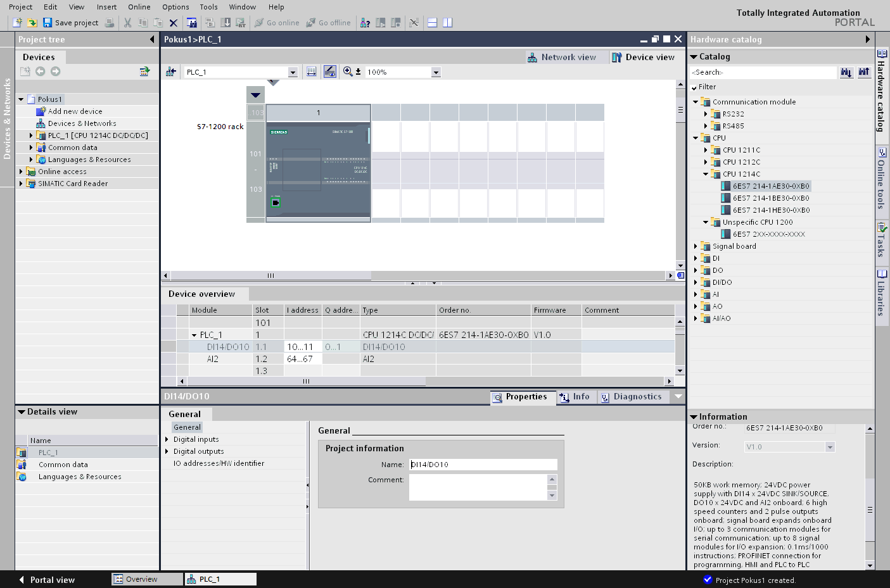The height and width of the screenshot is (588, 890).
Task: Click back arrow in Devices tab
Action: pos(40,72)
